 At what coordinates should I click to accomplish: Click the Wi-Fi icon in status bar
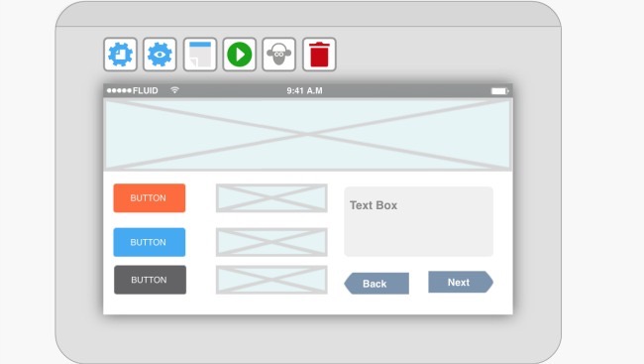175,90
